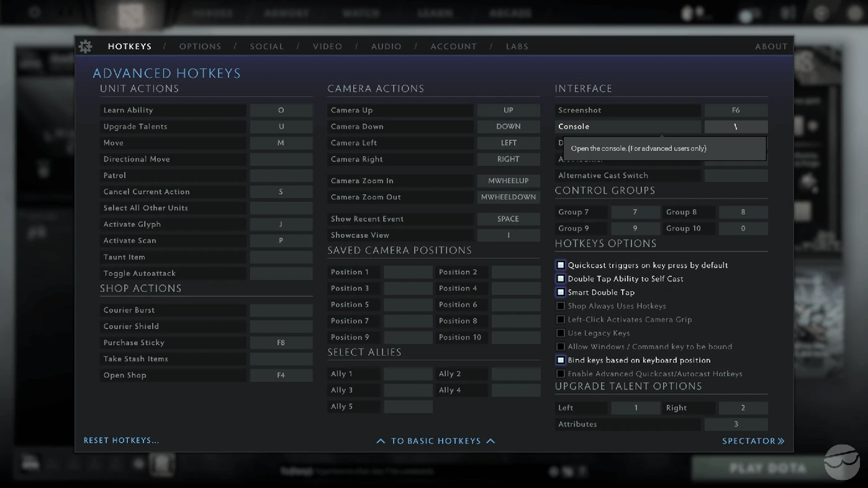The height and width of the screenshot is (488, 868).
Task: Change Right talent upgrade key 2
Action: (743, 408)
